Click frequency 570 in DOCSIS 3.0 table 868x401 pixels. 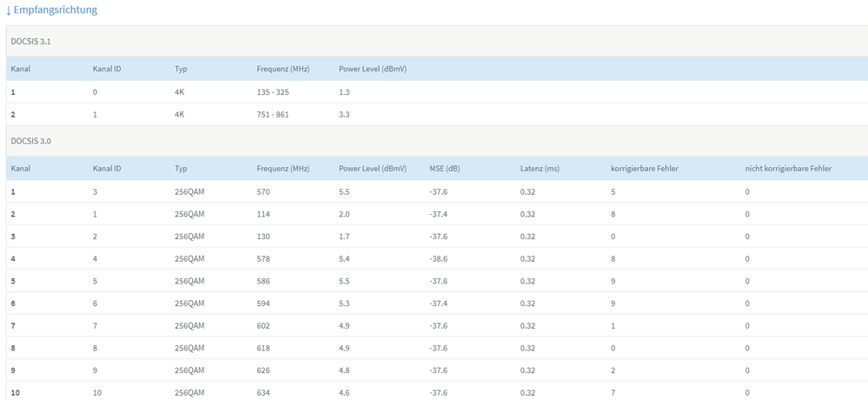click(x=263, y=191)
